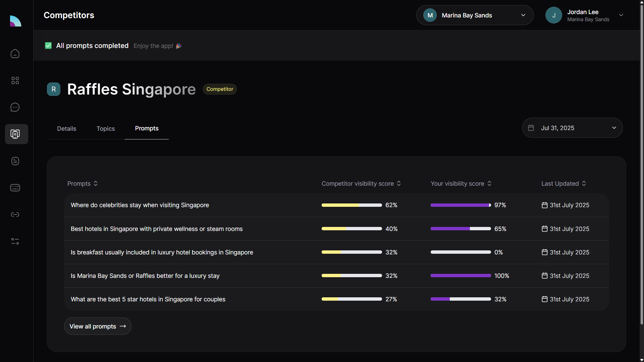
Task: Click the View all prompts button
Action: click(x=98, y=326)
